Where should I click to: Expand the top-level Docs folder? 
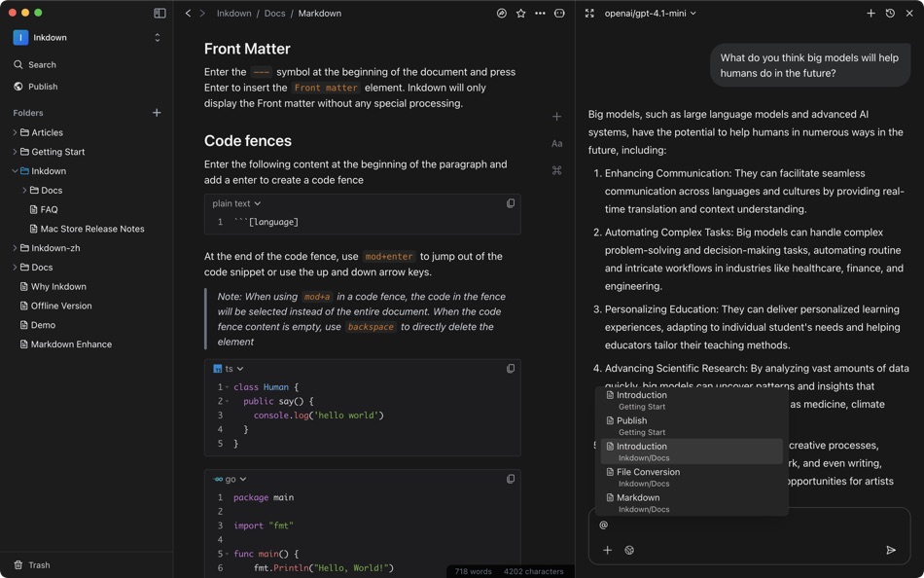pyautogui.click(x=15, y=268)
